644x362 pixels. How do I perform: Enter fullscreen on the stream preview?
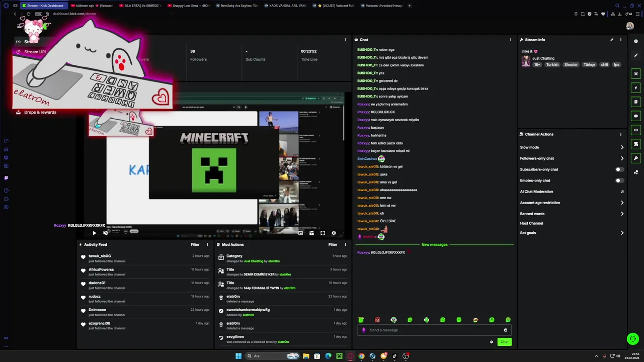[323, 233]
